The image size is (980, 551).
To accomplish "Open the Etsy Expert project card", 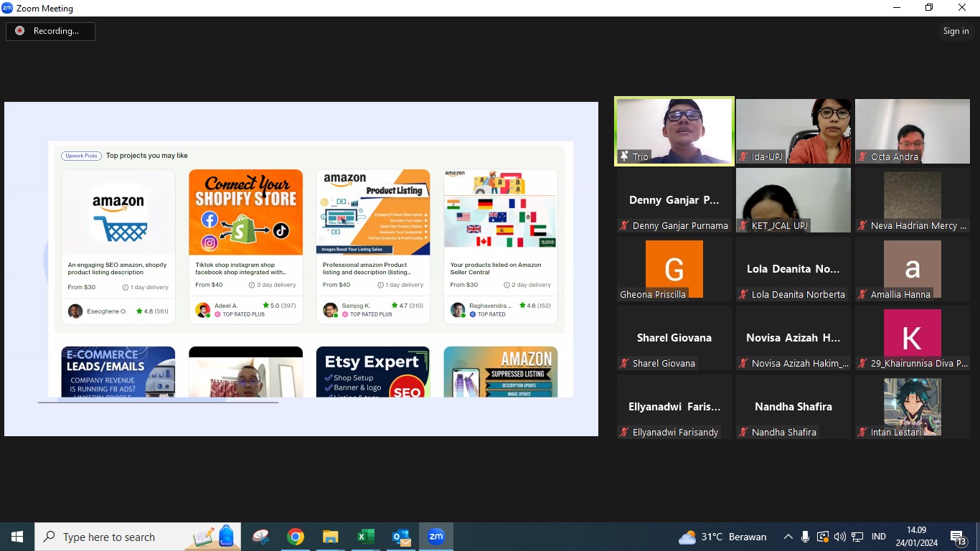I will tap(373, 372).
